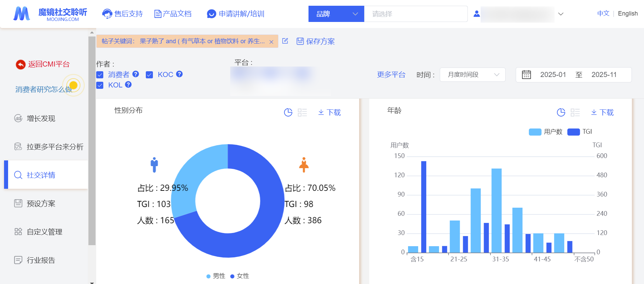Download the gender distribution chart
The width and height of the screenshot is (644, 284).
[329, 112]
